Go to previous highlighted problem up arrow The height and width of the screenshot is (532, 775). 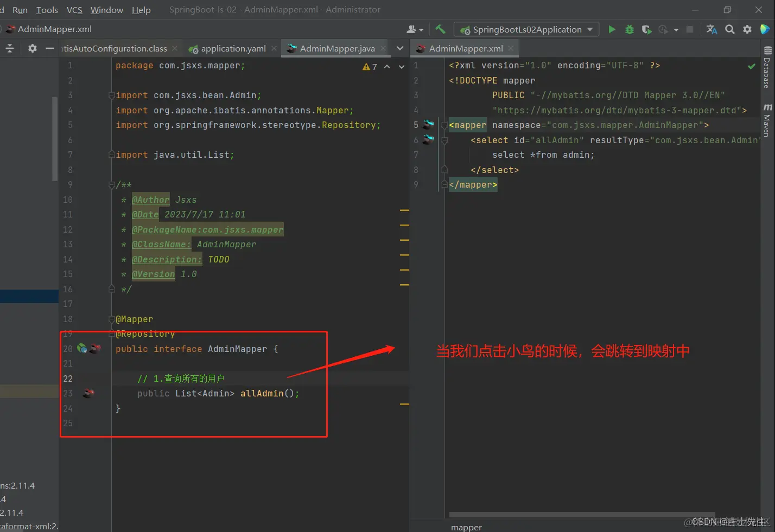[x=387, y=67]
